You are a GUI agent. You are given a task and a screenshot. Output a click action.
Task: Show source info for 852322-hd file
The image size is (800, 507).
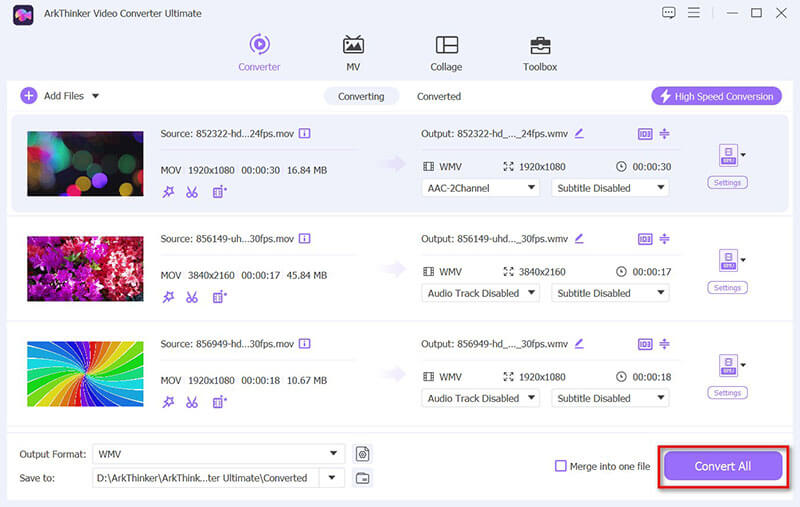305,133
